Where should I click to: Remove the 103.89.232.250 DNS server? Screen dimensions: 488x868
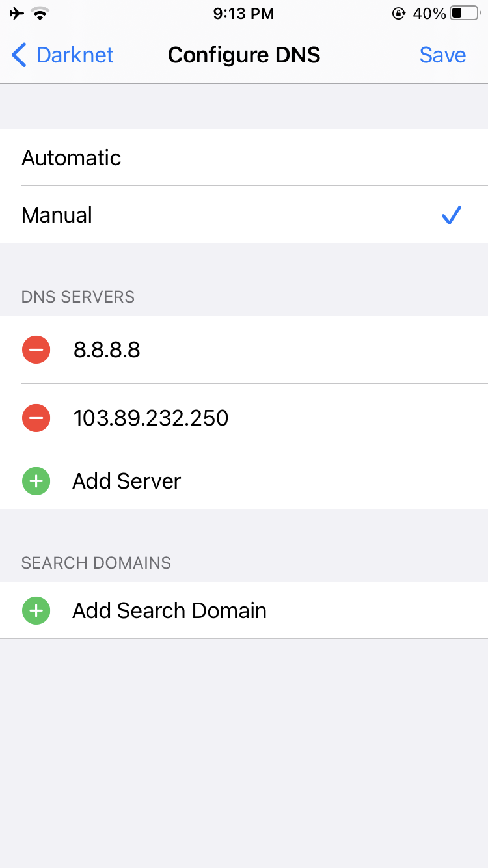36,418
